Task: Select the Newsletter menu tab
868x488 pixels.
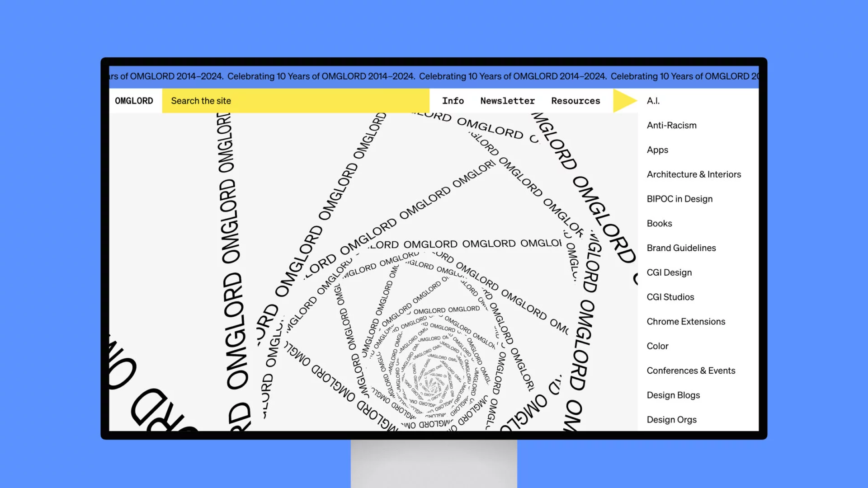Action: (x=507, y=100)
